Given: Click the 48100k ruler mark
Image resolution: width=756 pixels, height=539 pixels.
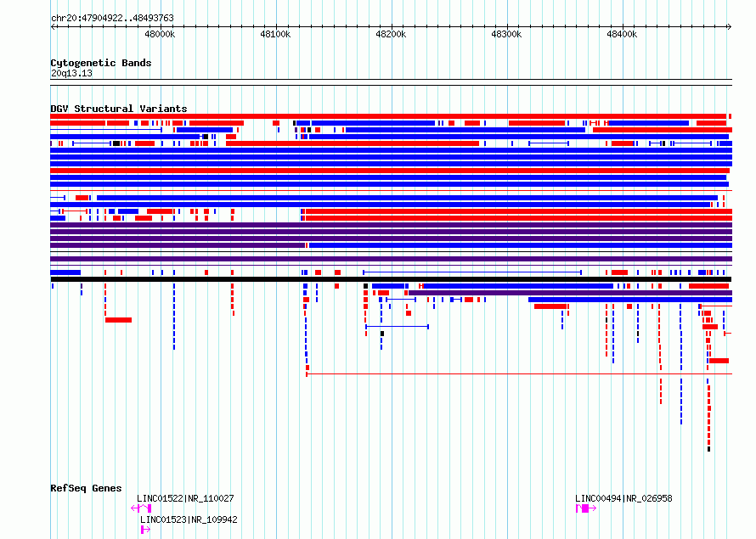Looking at the screenshot, I should click(x=275, y=34).
